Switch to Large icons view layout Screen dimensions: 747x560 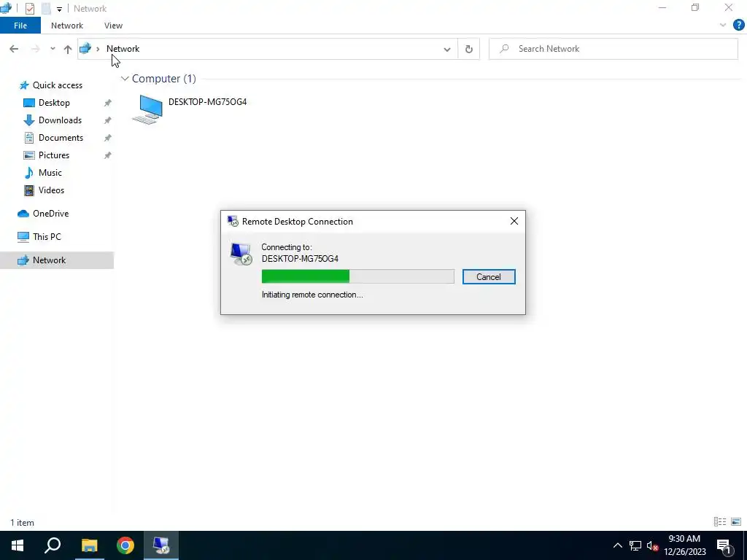(736, 522)
